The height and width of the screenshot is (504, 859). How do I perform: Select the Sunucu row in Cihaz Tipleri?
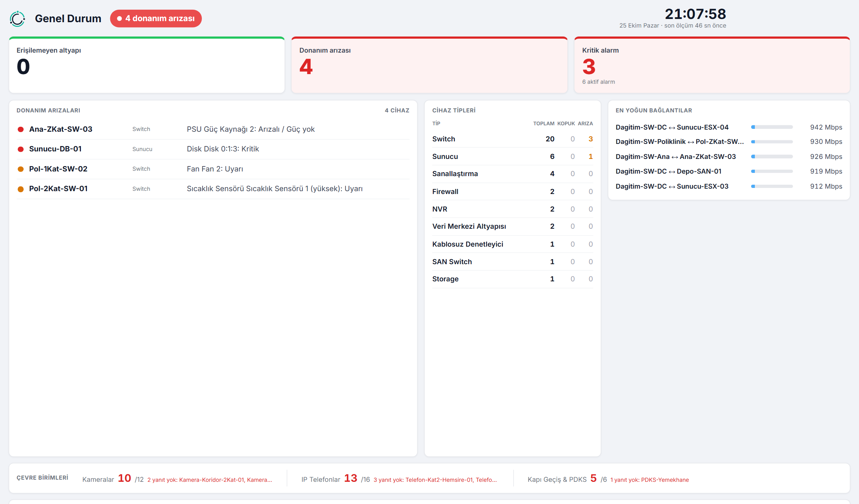pyautogui.click(x=513, y=156)
